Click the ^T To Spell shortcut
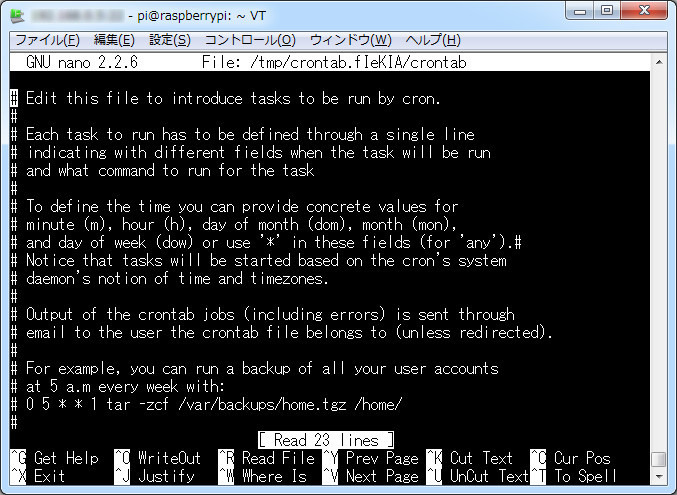This screenshot has height=495, width=677. (573, 476)
